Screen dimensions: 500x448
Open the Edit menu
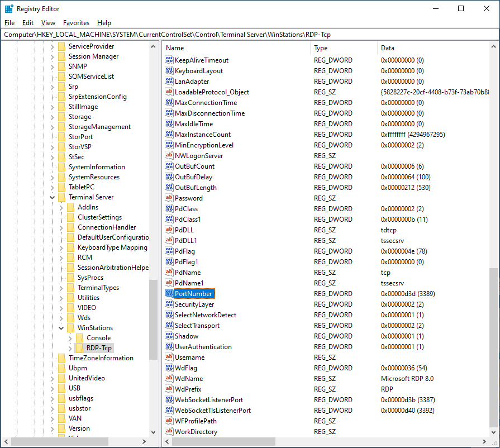(x=28, y=23)
